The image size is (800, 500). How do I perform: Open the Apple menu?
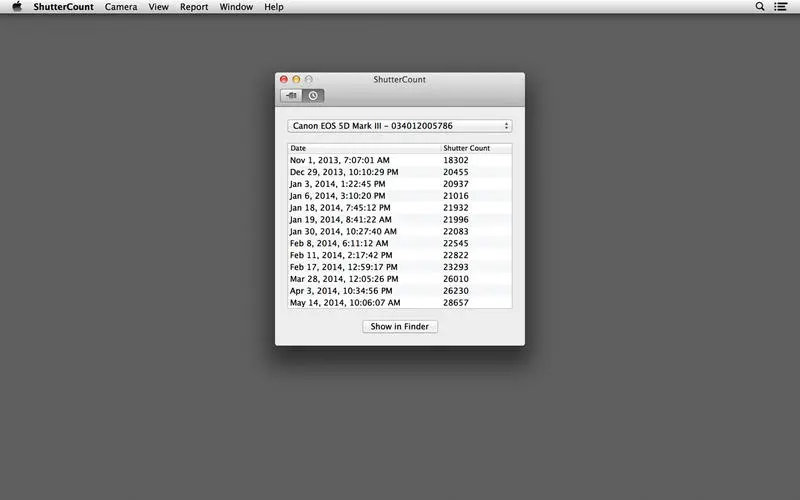point(17,7)
